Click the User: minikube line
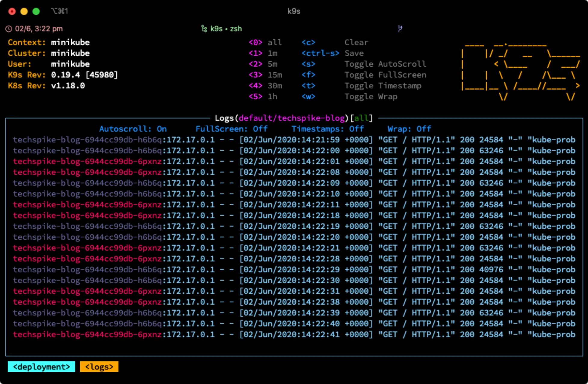The image size is (588, 384). coord(49,64)
